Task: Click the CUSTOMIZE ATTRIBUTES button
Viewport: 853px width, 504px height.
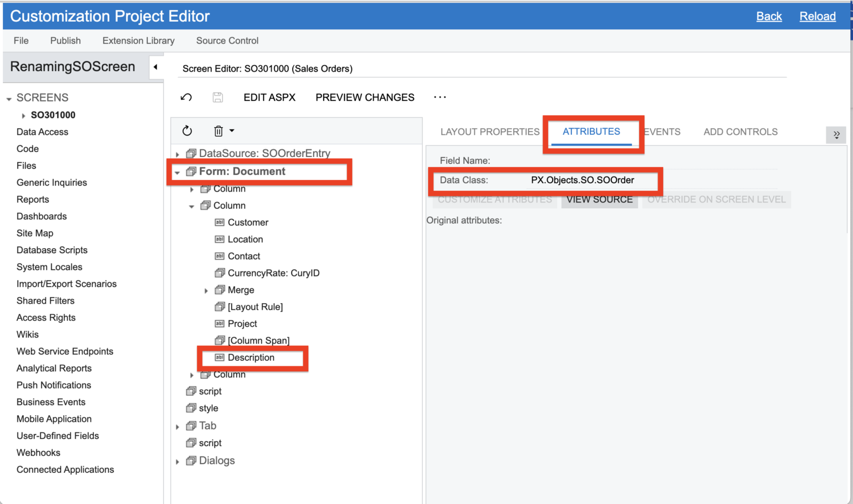Action: pyautogui.click(x=495, y=199)
